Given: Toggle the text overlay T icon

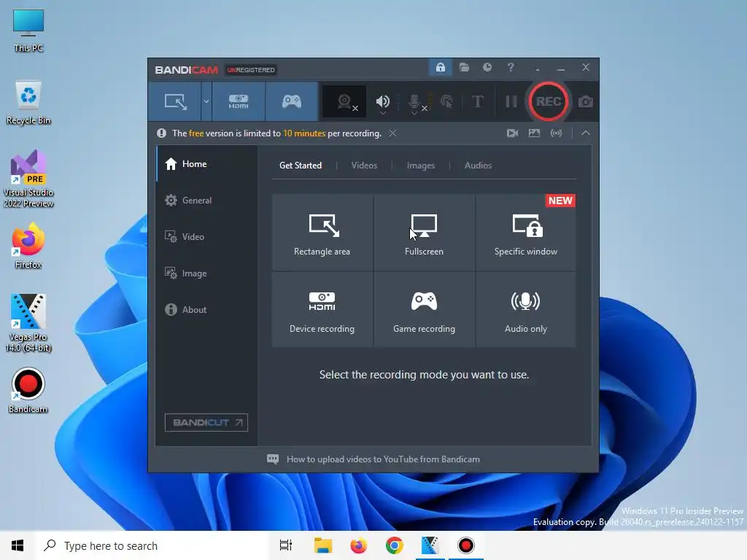Looking at the screenshot, I should [x=477, y=101].
